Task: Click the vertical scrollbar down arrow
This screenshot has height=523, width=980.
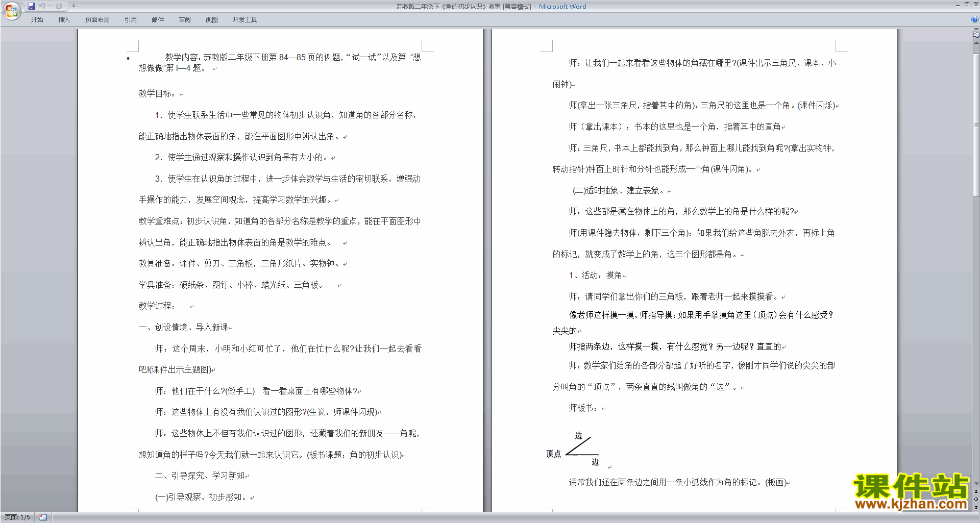Action: point(976,484)
